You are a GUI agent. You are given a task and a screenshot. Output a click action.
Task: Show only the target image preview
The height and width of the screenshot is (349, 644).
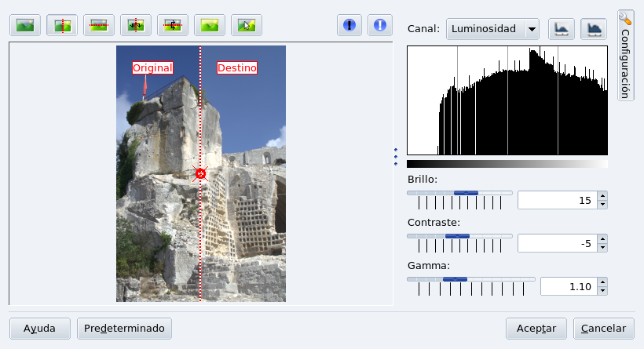pyautogui.click(x=210, y=25)
